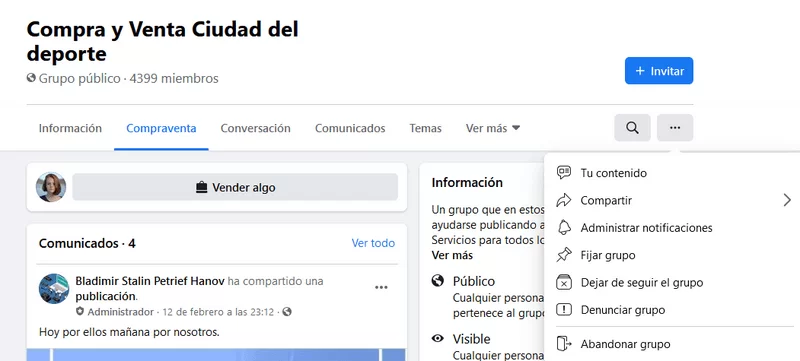Screen dimensions: 800x361
Task: Click the Administrador shield badge icon
Action: click(80, 312)
